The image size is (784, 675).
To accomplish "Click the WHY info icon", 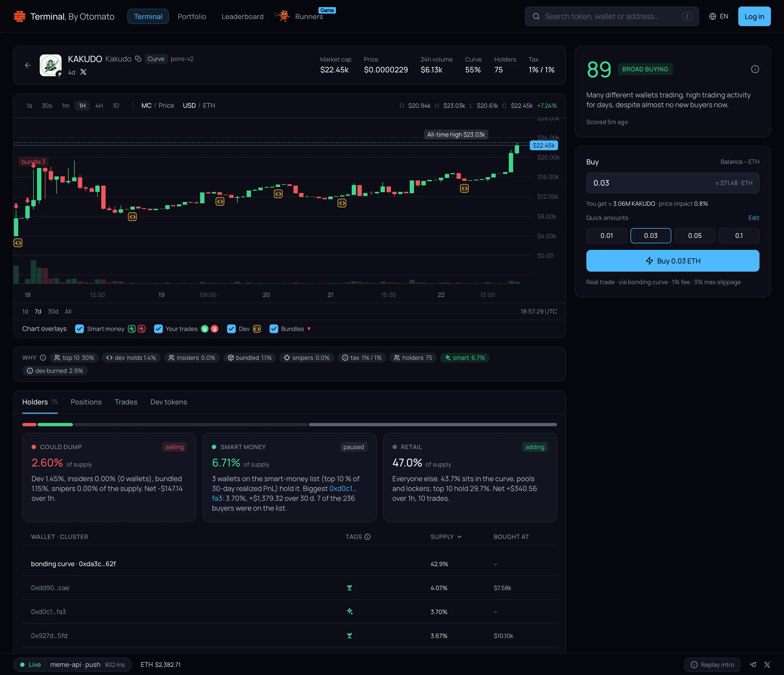I will click(43, 358).
